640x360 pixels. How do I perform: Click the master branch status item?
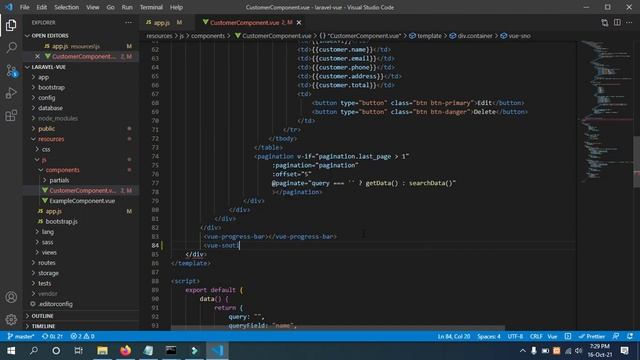tap(21, 336)
